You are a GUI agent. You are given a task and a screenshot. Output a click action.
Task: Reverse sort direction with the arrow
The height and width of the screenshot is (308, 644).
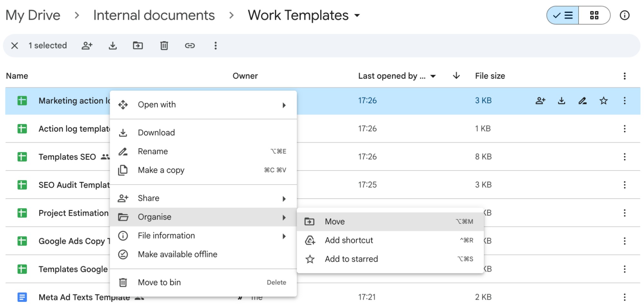456,76
